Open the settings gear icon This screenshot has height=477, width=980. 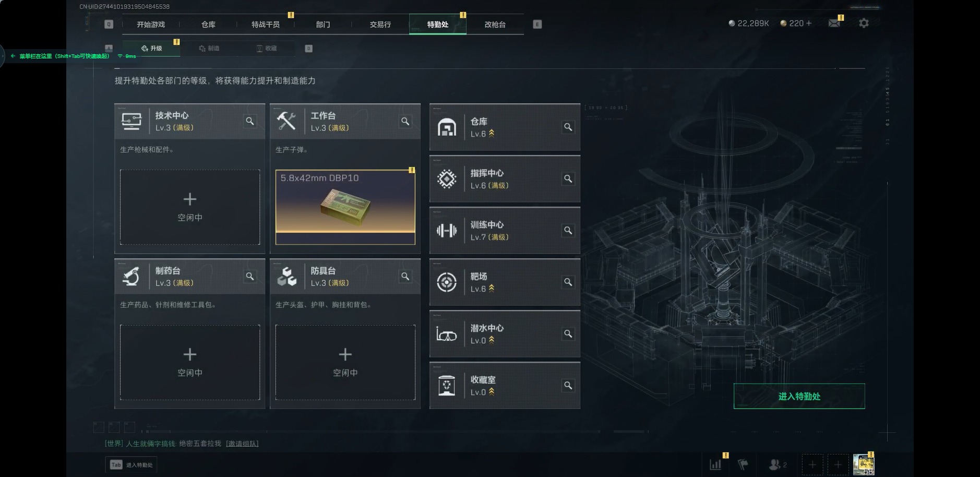pos(864,23)
